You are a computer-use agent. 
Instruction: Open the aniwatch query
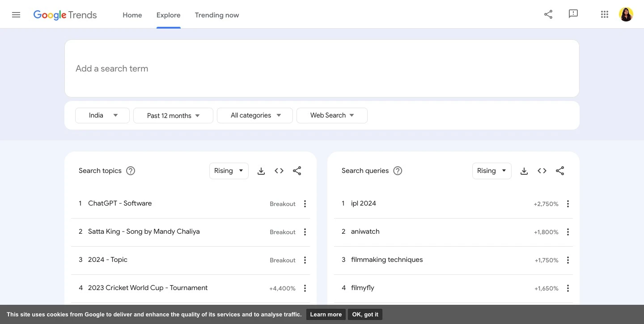pos(365,231)
